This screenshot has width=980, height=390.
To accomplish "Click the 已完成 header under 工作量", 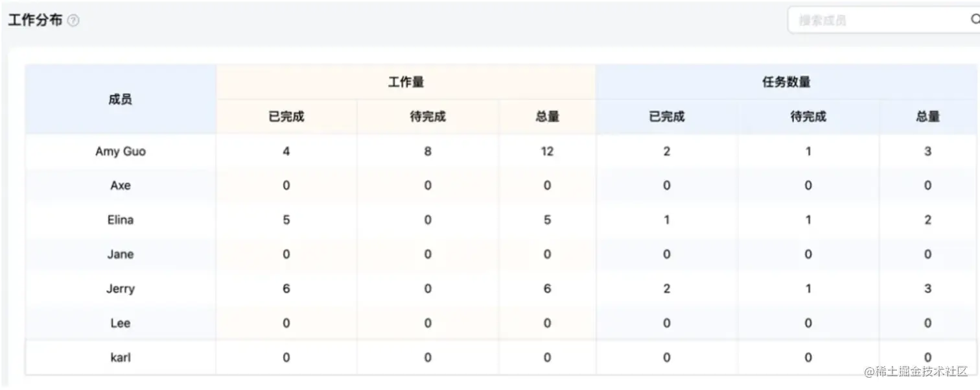I will (285, 116).
